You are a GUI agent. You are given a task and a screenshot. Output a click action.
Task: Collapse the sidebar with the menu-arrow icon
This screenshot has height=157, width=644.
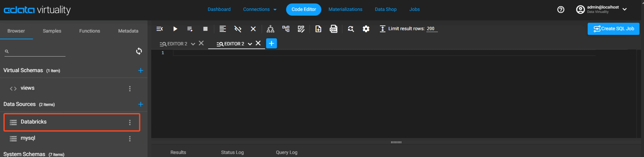pyautogui.click(x=160, y=29)
